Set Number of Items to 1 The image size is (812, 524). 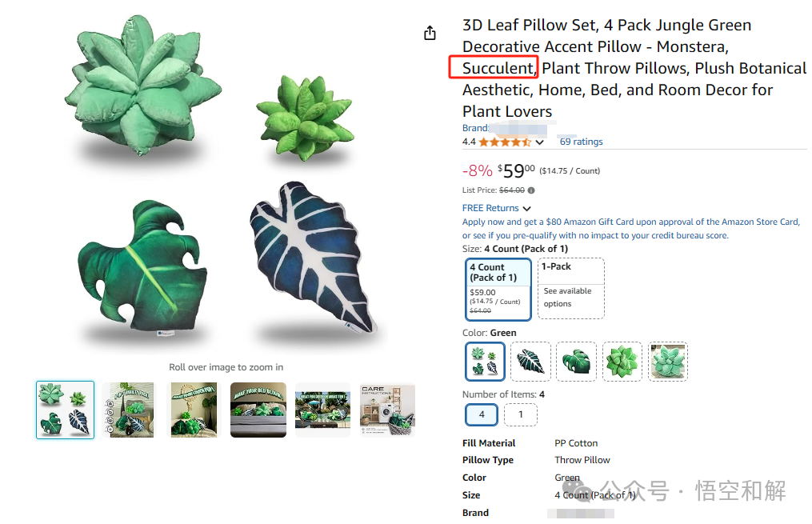(x=521, y=414)
